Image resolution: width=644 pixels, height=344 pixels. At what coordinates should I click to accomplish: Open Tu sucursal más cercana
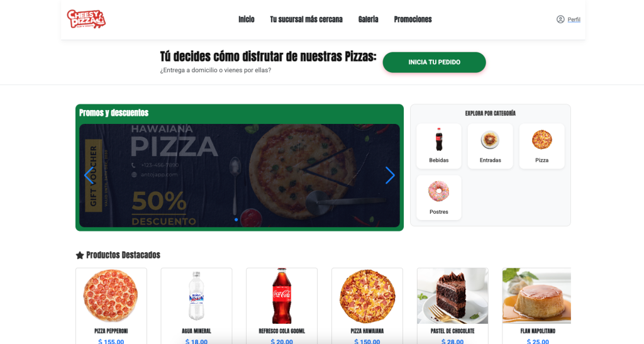click(306, 19)
